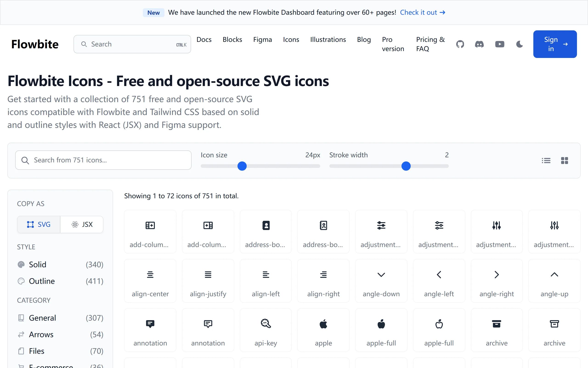
Task: Select the align-justify icon card
Action: click(x=208, y=281)
